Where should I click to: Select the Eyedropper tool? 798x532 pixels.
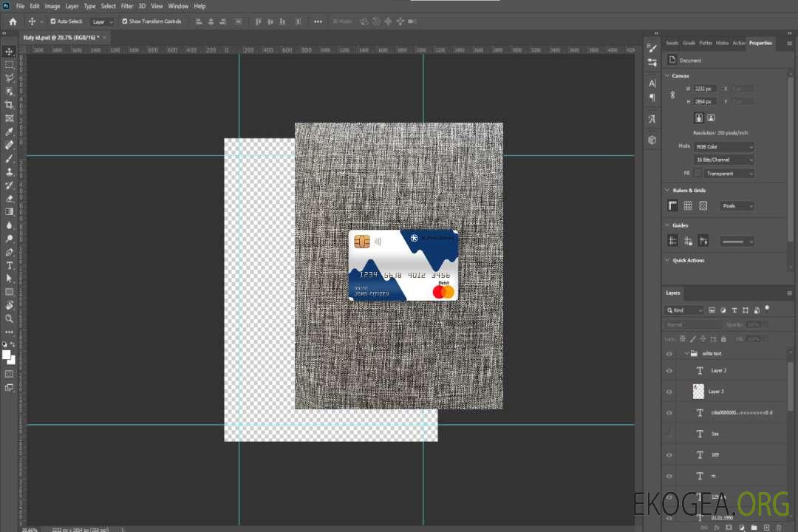coord(10,132)
